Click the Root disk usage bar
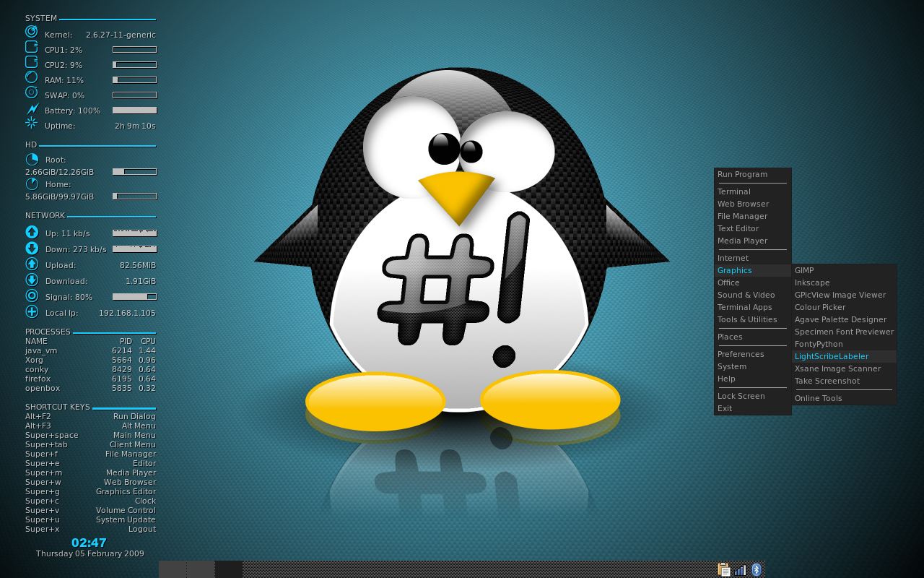This screenshot has height=578, width=924. click(134, 172)
